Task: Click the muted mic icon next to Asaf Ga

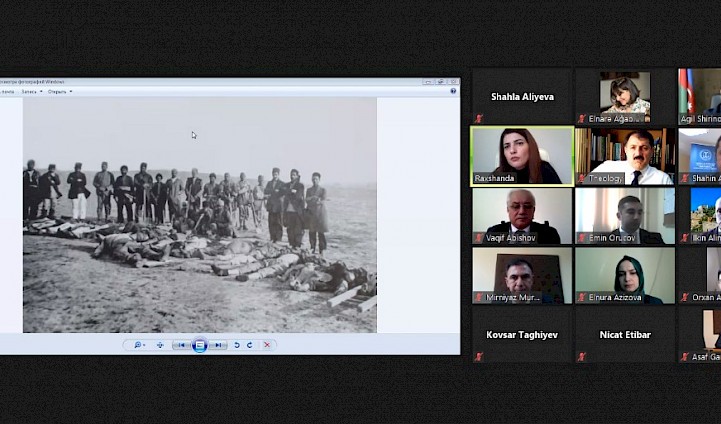Action: [685, 356]
